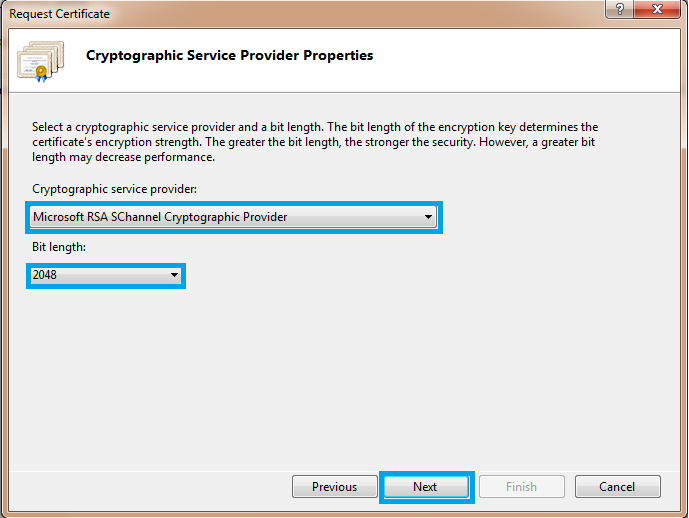
Task: Click the question mark help button
Action: pyautogui.click(x=621, y=11)
